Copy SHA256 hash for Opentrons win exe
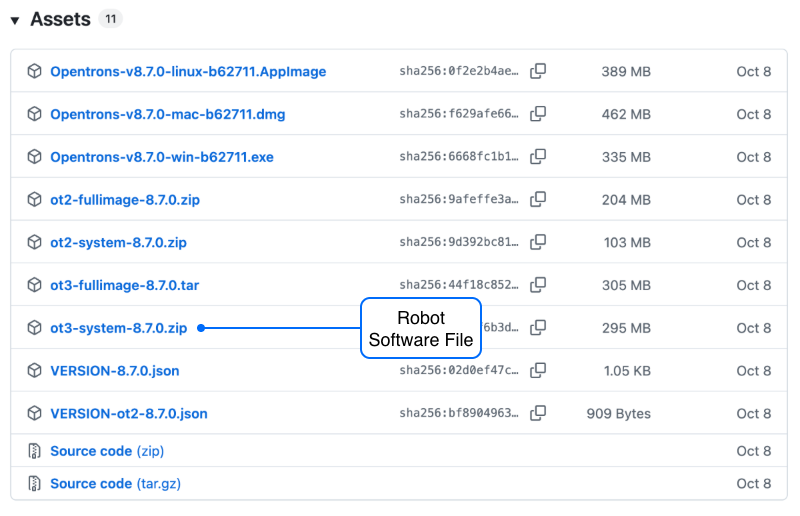 pyautogui.click(x=538, y=157)
